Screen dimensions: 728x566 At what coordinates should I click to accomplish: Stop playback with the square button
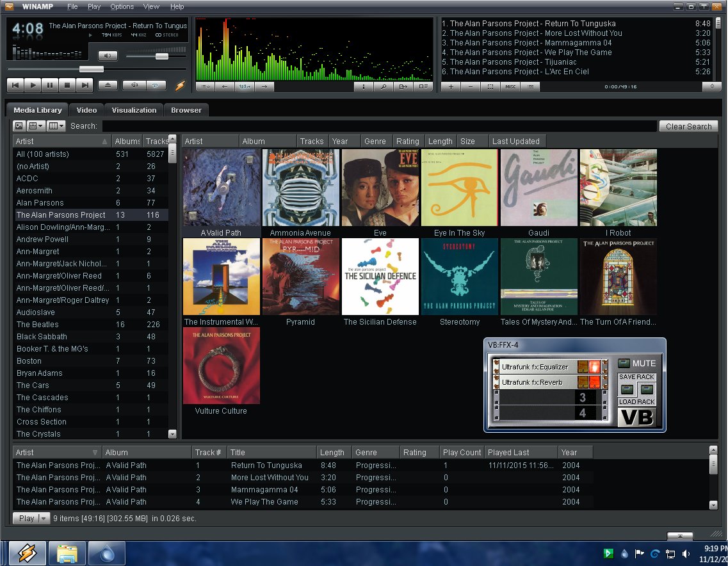67,85
